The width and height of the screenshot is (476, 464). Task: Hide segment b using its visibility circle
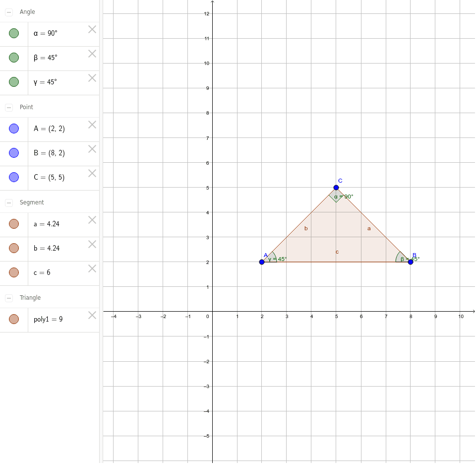tap(13, 248)
